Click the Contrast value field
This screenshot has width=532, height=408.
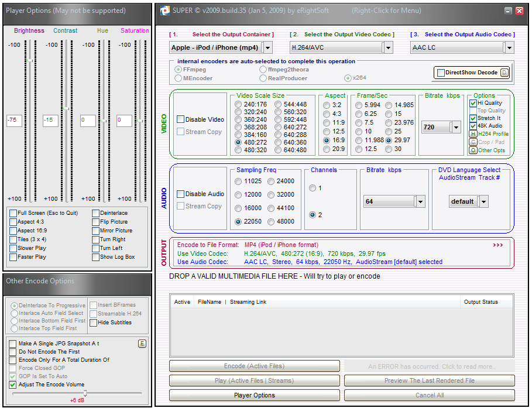point(50,120)
